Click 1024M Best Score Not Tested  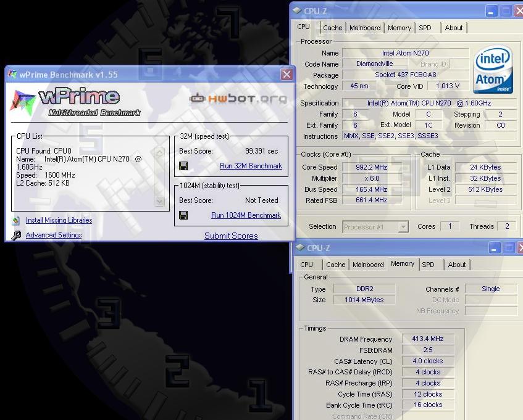coord(262,200)
